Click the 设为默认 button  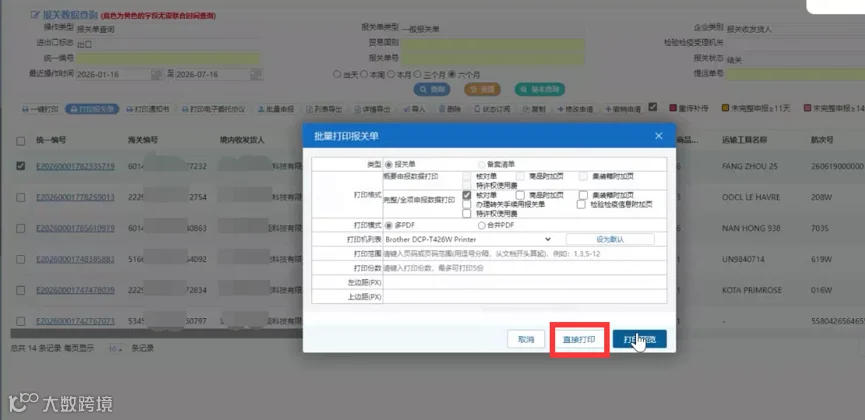point(610,239)
